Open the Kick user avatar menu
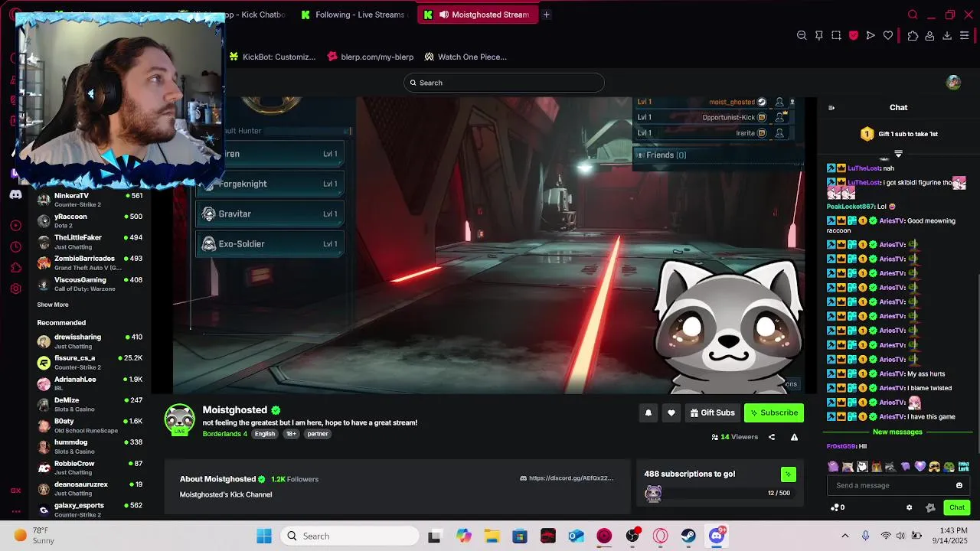This screenshot has width=980, height=551. click(x=953, y=83)
